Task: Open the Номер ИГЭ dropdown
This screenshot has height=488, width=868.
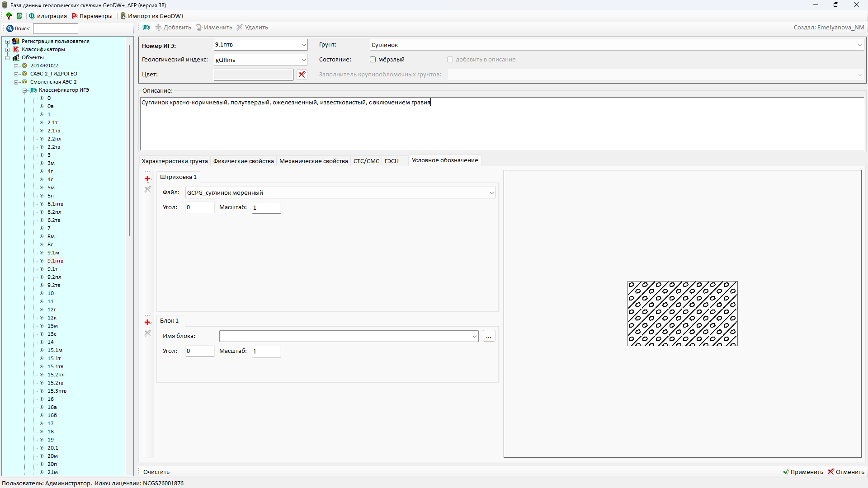Action: pos(303,45)
